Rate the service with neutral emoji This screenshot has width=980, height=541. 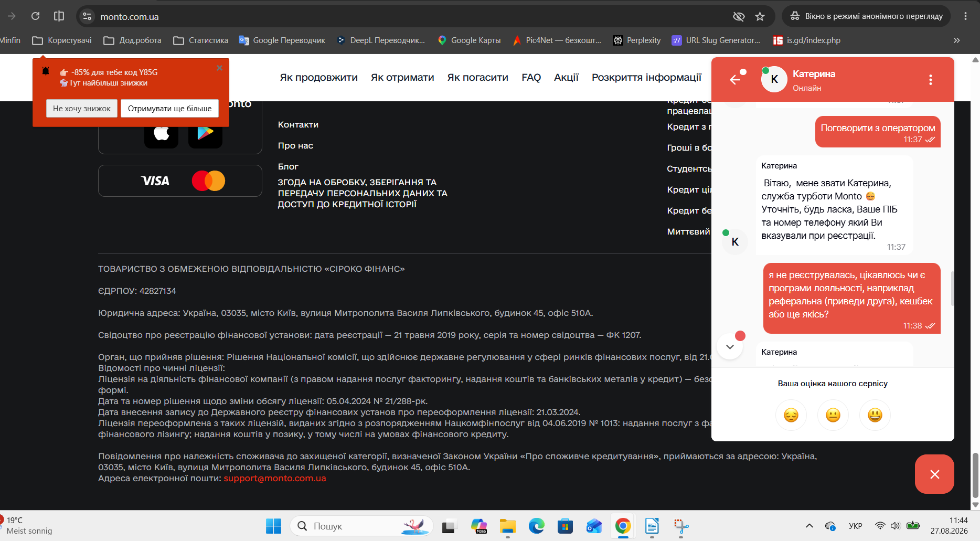(x=833, y=415)
